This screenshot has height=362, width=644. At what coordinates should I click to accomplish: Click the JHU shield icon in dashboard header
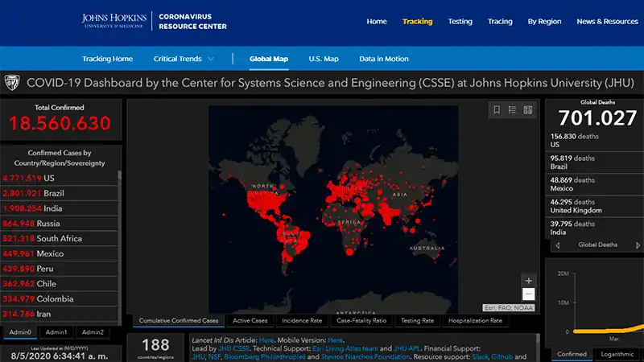point(13,83)
